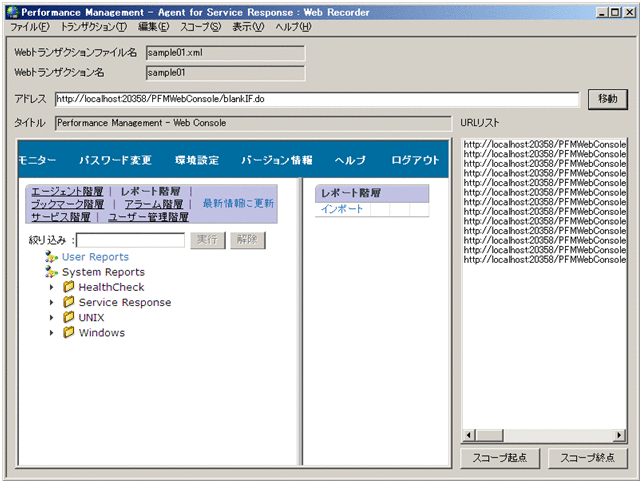
Task: Click the Webトランザクションファイル名 field
Action: click(225, 53)
